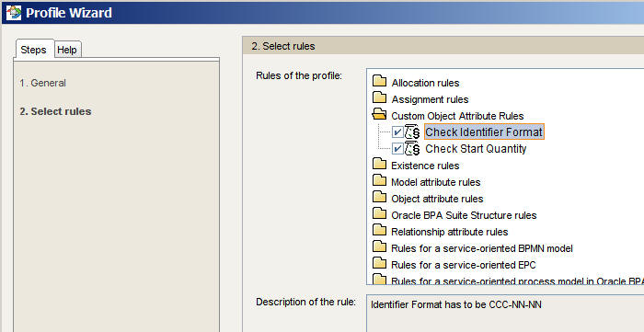Click the 'Rules of the profile:' label

click(299, 76)
